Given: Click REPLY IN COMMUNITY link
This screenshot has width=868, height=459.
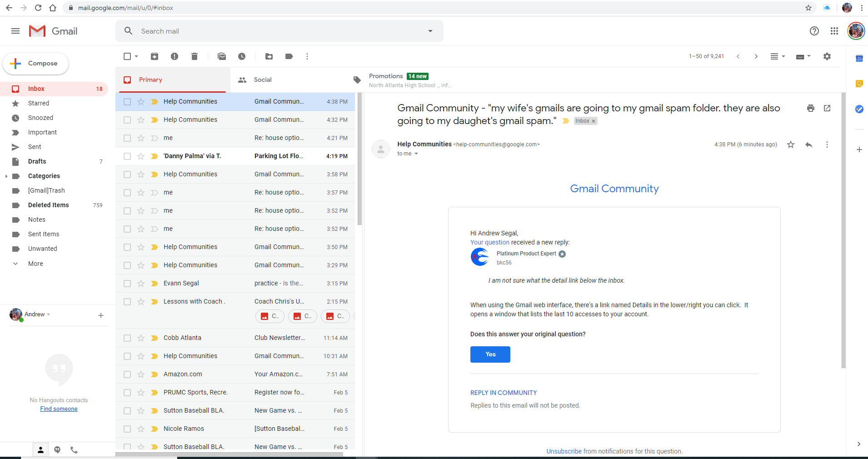Looking at the screenshot, I should click(x=504, y=393).
